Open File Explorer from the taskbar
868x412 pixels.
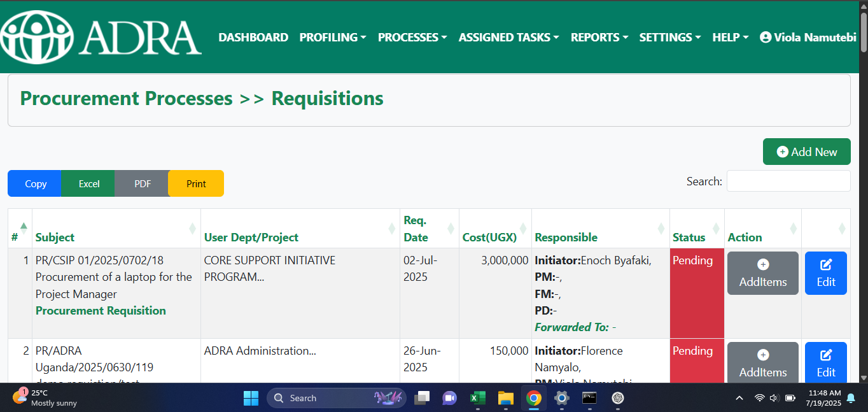coord(505,398)
